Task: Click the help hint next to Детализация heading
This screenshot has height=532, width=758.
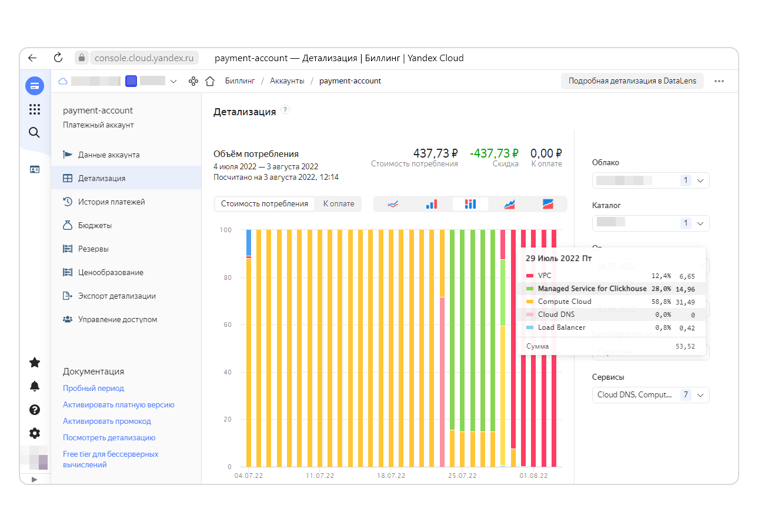Action: pos(285,110)
